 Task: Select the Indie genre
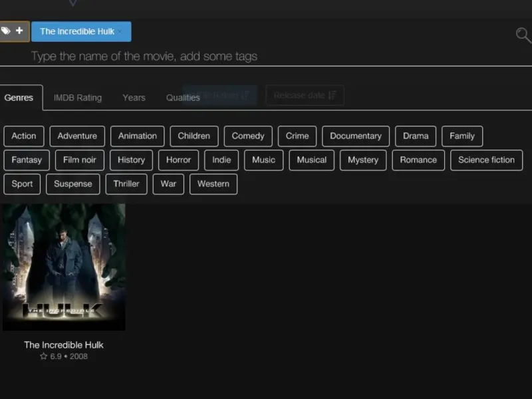tap(221, 160)
